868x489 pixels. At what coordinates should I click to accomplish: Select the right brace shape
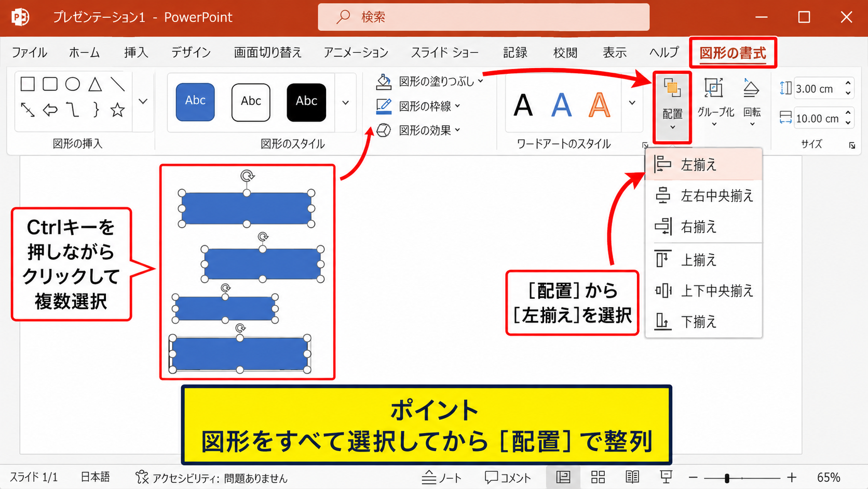96,110
